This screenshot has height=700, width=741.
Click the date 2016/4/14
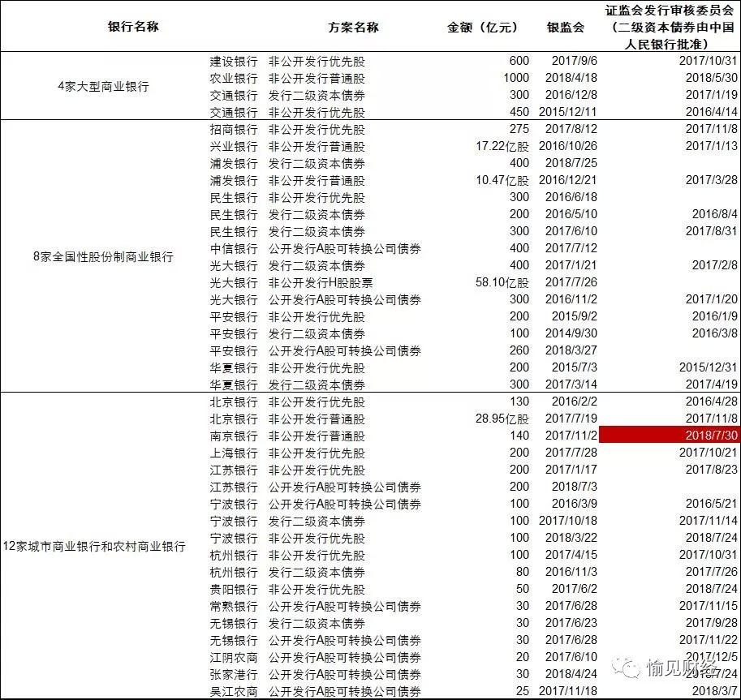[711, 112]
